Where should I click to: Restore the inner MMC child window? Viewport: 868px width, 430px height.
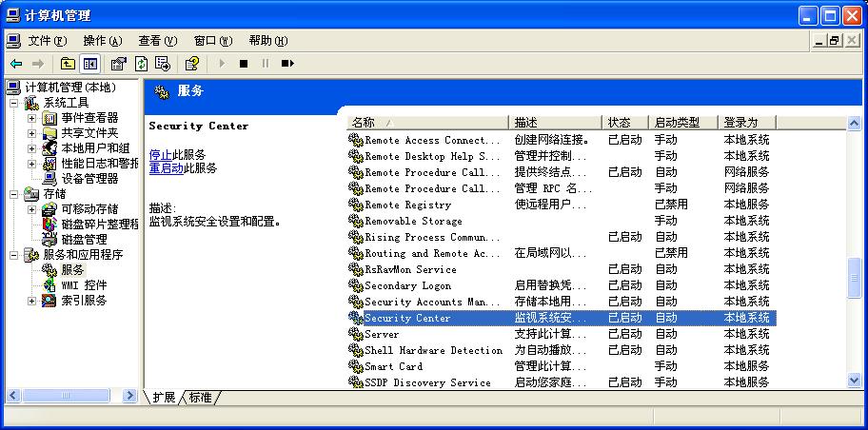(x=835, y=41)
